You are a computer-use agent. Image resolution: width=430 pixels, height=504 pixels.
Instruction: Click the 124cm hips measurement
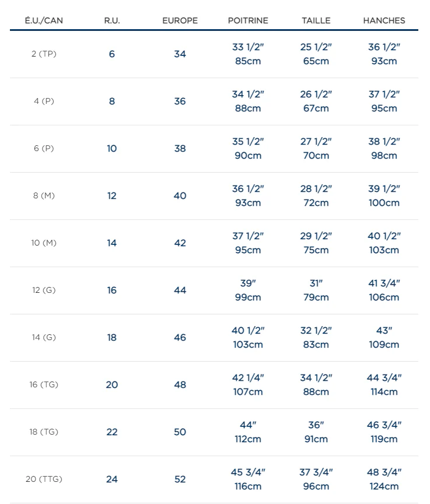pos(384,487)
